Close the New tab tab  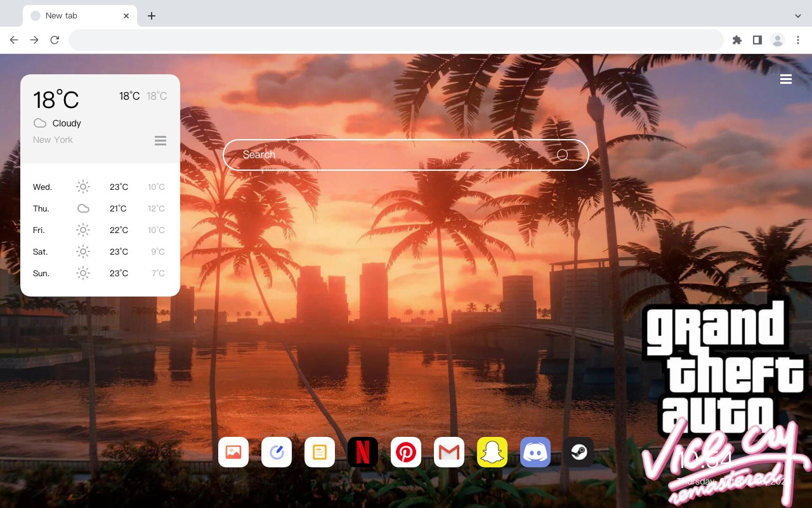[x=126, y=16]
